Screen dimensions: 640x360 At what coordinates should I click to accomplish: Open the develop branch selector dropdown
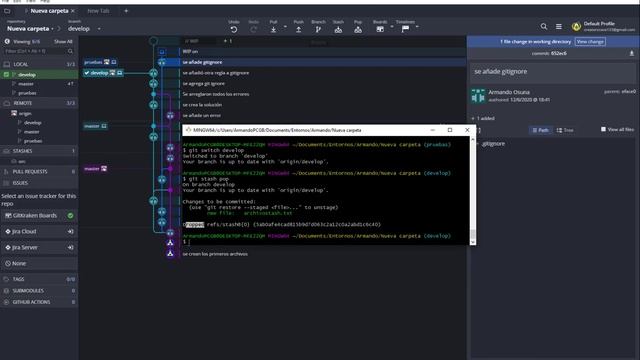coord(84,29)
